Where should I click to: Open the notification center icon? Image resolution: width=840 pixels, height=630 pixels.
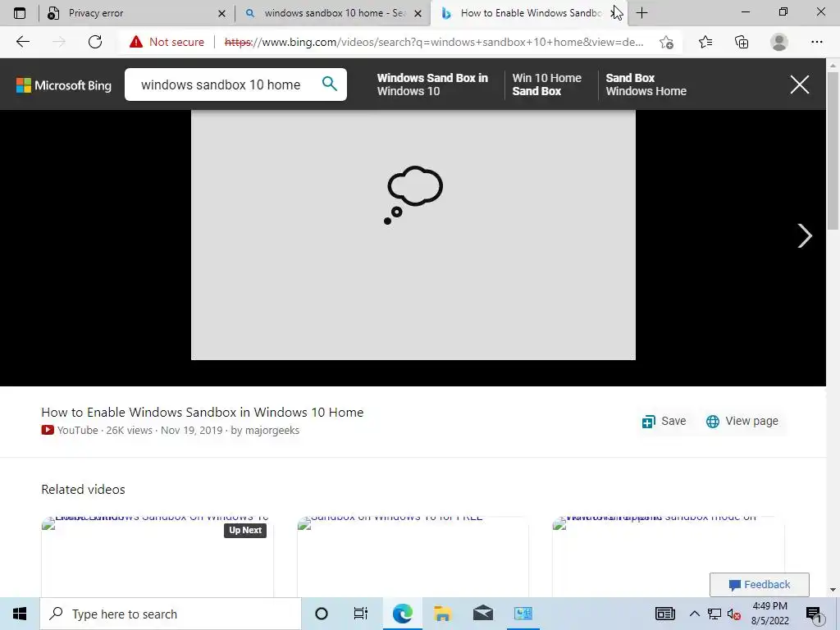pyautogui.click(x=814, y=614)
